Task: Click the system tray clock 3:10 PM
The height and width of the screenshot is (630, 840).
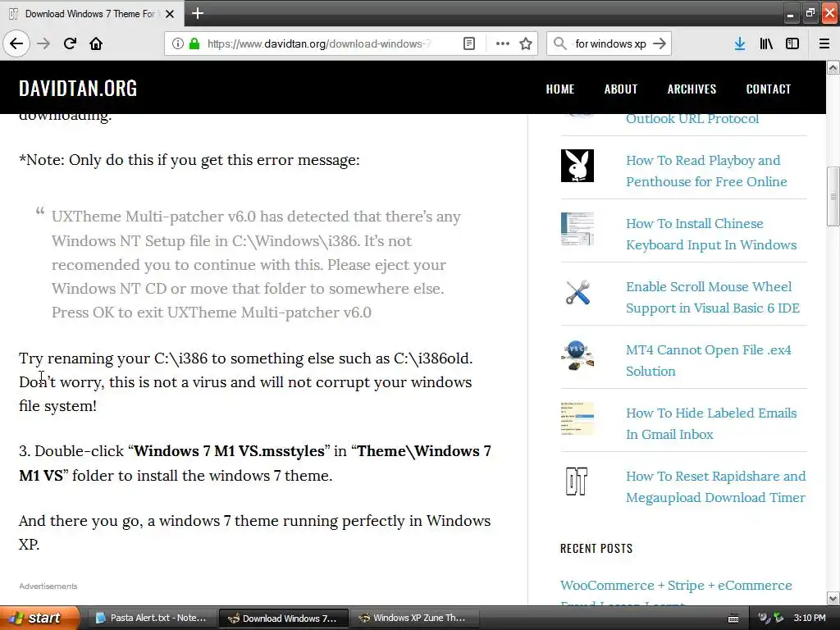Action: (x=809, y=619)
